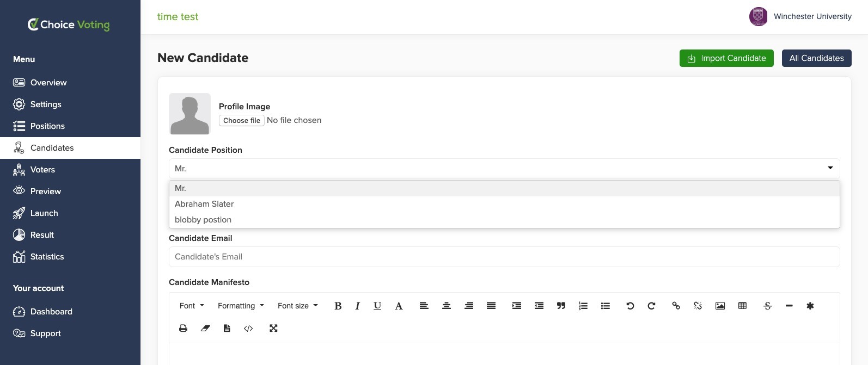Insert a table in the manifesto
The image size is (868, 365).
point(742,306)
